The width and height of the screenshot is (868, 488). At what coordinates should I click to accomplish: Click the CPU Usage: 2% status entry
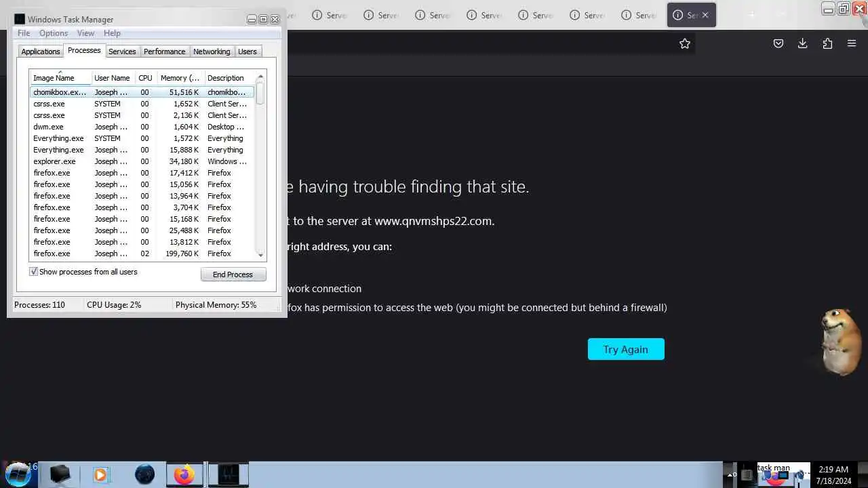coord(114,305)
